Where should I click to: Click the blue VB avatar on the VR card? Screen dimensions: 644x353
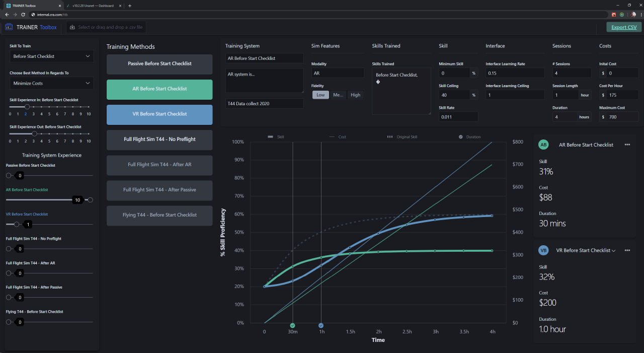543,250
